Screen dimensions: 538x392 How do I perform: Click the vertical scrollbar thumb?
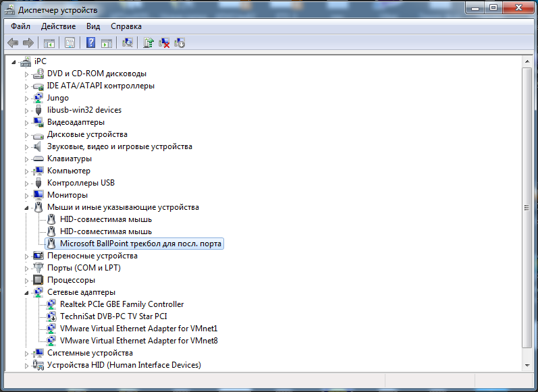(x=527, y=208)
